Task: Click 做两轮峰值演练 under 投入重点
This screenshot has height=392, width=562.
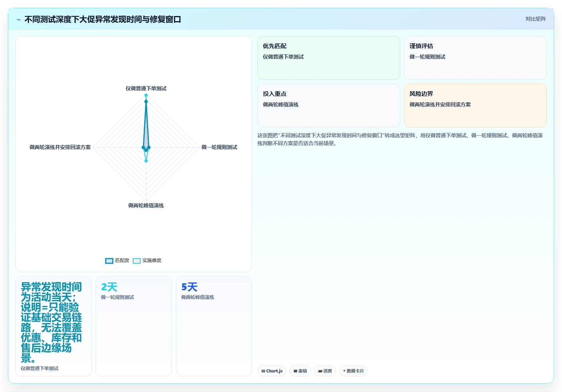Action: (281, 104)
